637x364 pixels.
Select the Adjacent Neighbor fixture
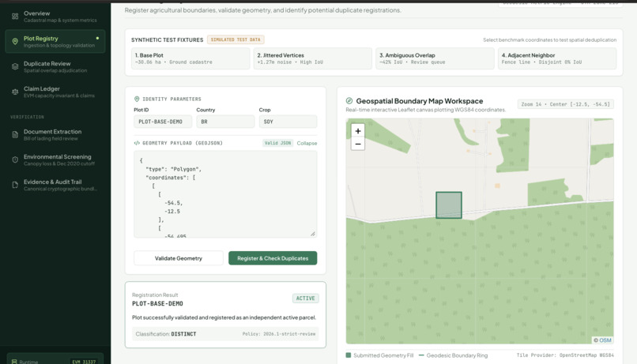pos(557,58)
